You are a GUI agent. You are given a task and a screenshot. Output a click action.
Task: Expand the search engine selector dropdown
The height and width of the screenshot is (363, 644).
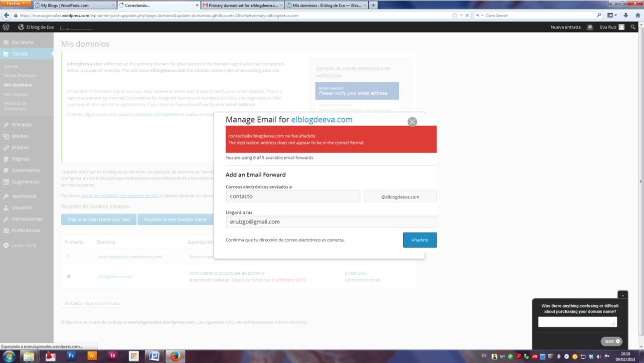[480, 15]
